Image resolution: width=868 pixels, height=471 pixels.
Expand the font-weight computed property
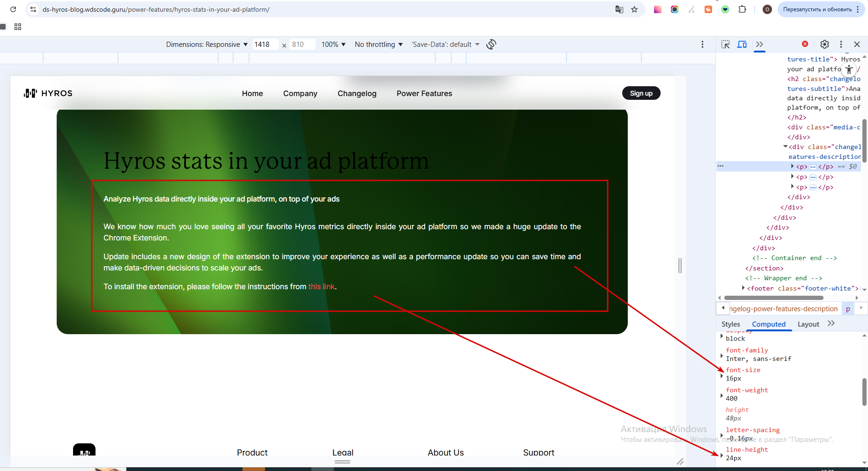721,396
